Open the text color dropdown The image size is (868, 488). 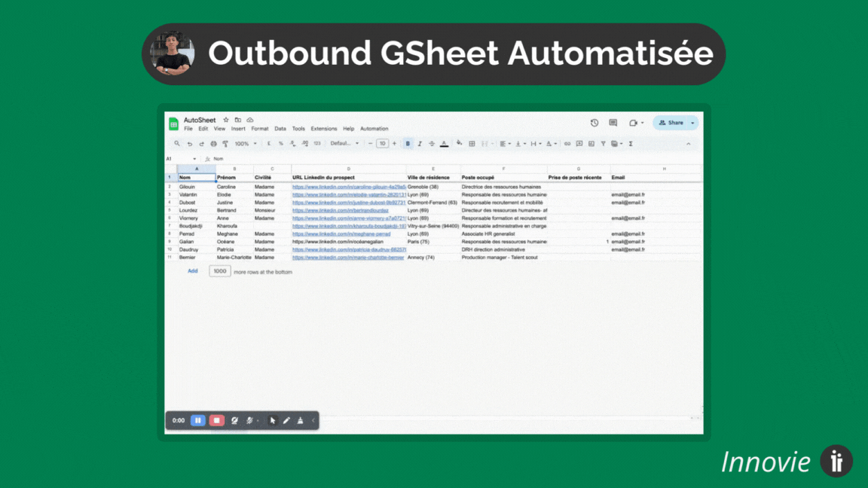pyautogui.click(x=444, y=143)
